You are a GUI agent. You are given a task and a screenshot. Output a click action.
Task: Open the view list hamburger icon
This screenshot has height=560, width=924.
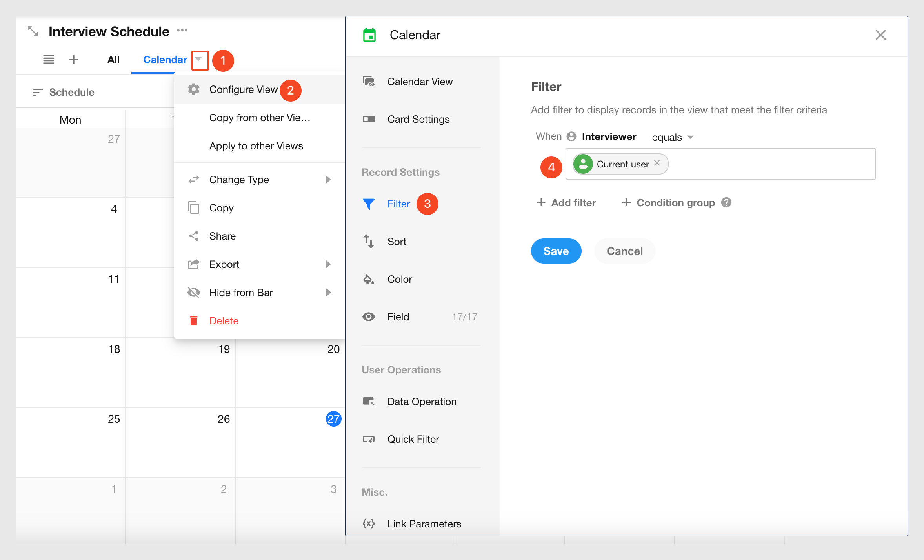pos(49,60)
